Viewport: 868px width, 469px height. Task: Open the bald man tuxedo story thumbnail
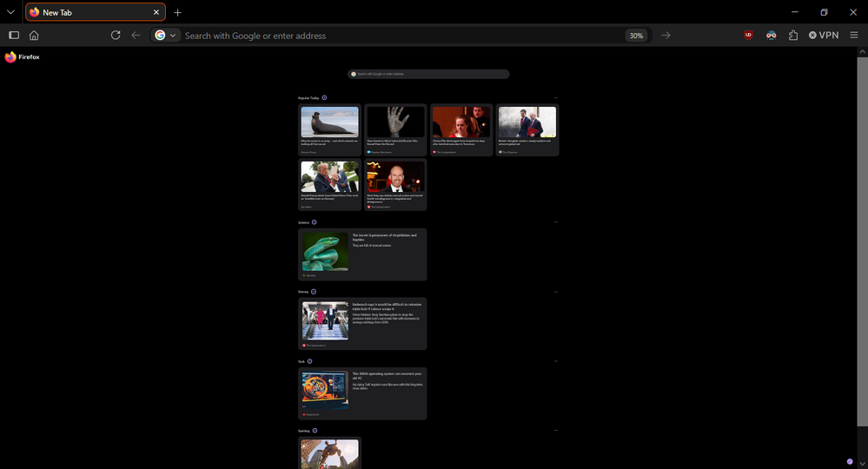pyautogui.click(x=395, y=176)
